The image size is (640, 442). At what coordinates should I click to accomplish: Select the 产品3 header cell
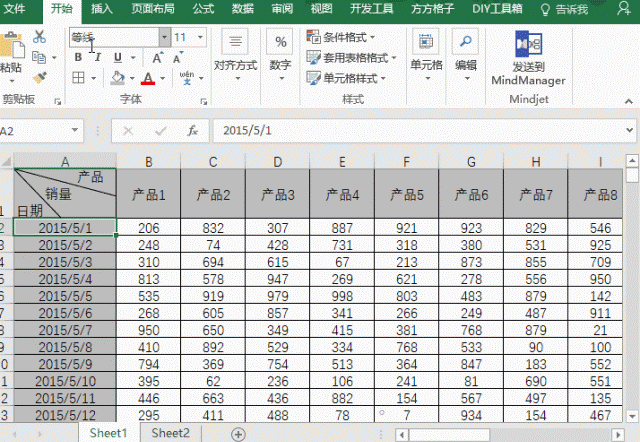point(278,194)
